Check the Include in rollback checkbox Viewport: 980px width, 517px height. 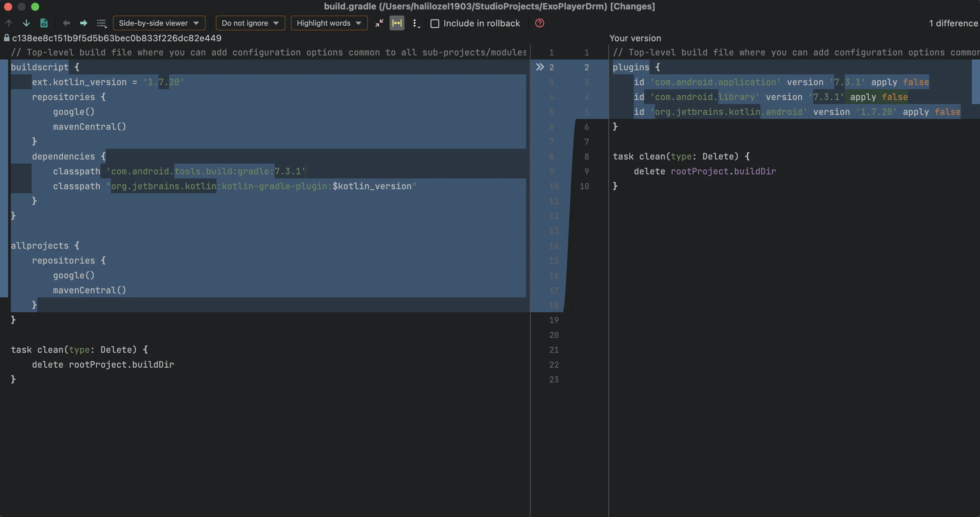(x=435, y=24)
